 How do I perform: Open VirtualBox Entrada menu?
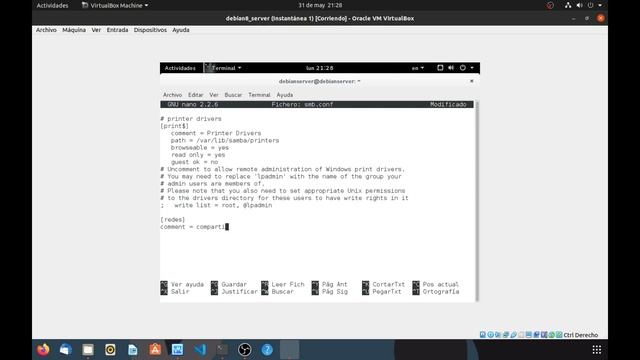tap(117, 30)
